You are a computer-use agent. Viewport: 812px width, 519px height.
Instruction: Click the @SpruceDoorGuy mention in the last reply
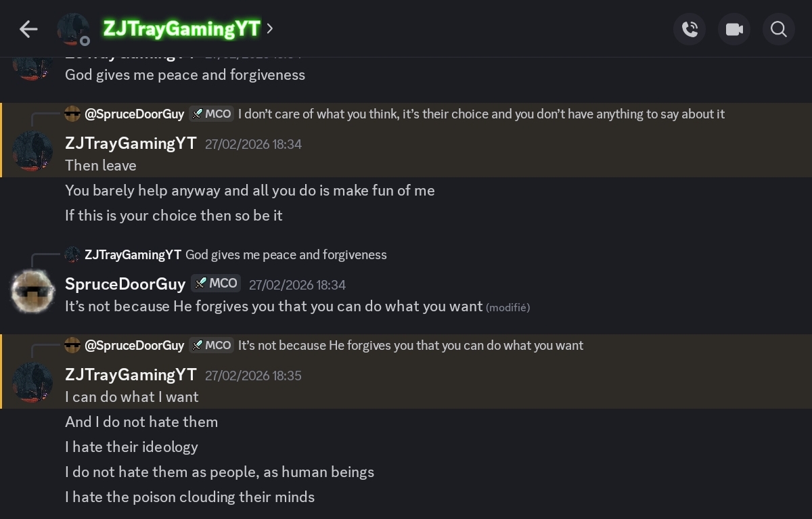coord(134,346)
